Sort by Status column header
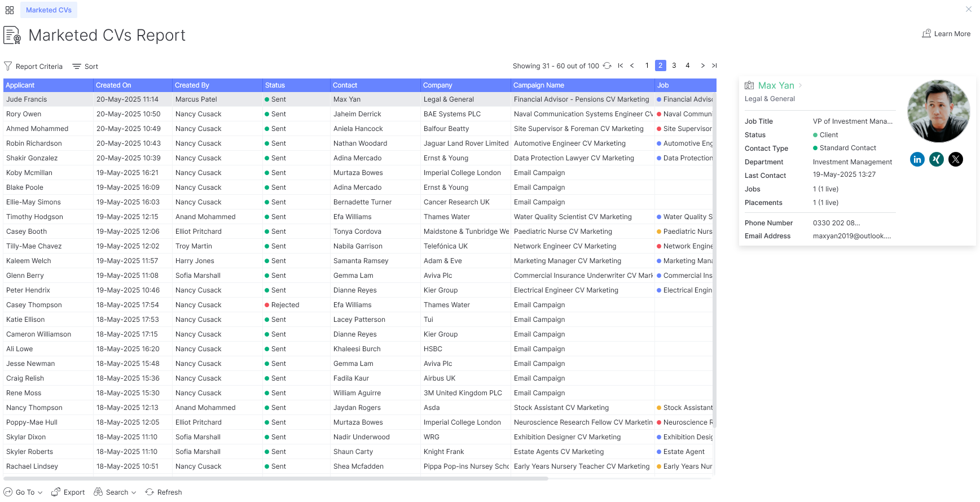Viewport: 980px width, 502px height. (296, 85)
